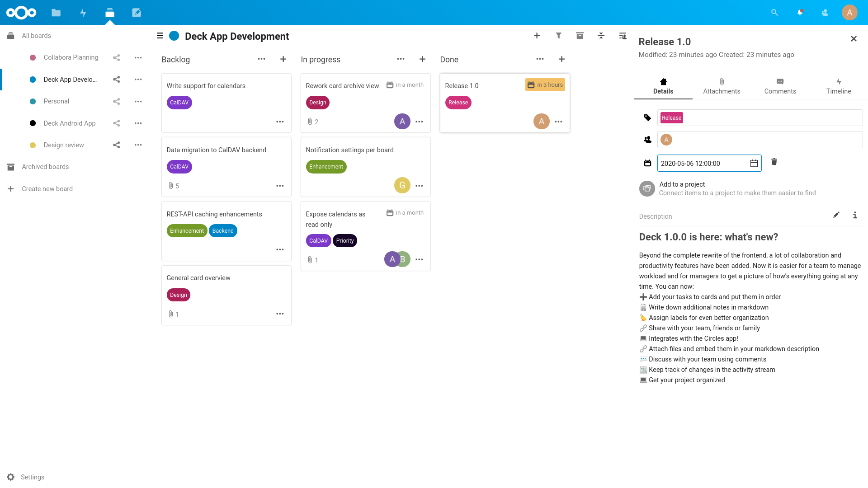868x488 pixels.
Task: Click the Timeline tab in Release panel
Action: point(838,86)
